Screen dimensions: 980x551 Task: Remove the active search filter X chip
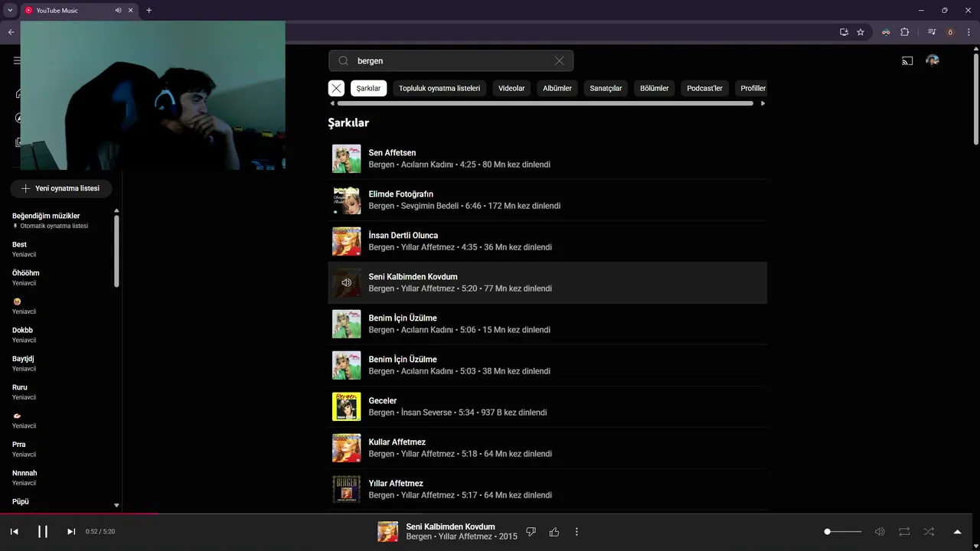[x=336, y=88]
